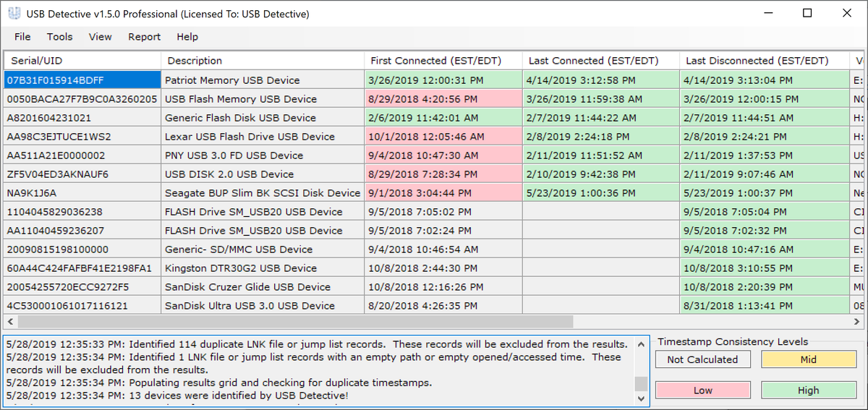Click last disconnected 4/14/2019 3:13:04 PM cell
868x410 pixels.
tap(765, 80)
